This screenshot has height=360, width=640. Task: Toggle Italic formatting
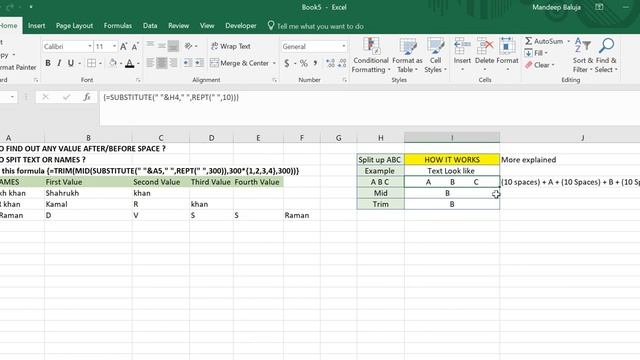click(x=59, y=63)
